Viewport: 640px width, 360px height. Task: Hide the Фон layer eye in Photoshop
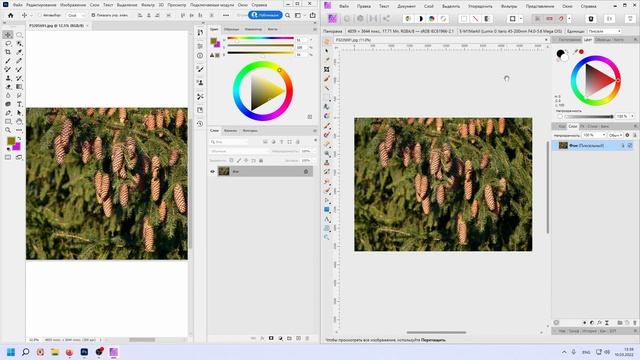coord(212,171)
